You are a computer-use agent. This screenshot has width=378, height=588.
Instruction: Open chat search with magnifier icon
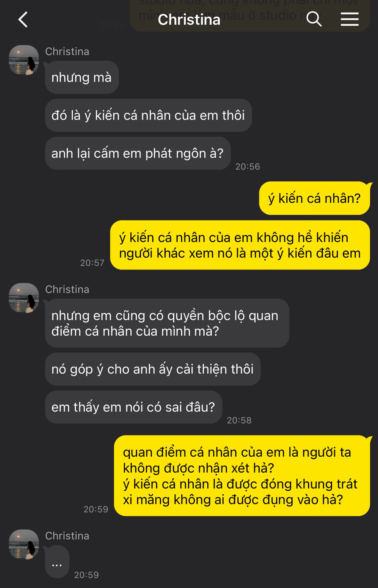(x=314, y=19)
